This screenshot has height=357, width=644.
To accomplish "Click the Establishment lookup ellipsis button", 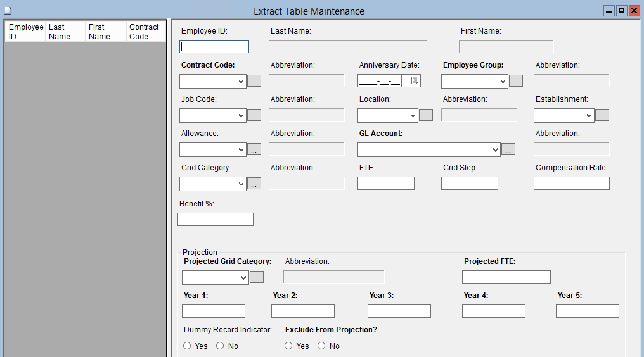I will [602, 115].
